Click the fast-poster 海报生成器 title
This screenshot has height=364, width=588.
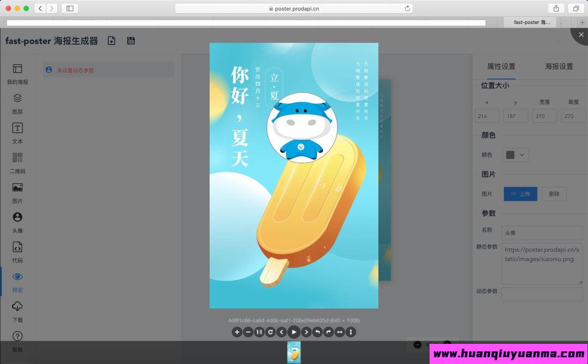coord(51,41)
